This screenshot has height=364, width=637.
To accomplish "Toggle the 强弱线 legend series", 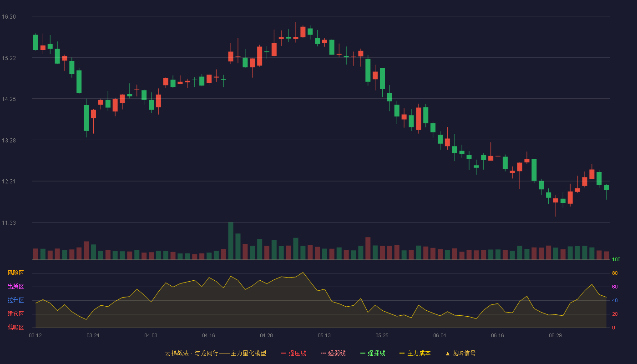I will pyautogui.click(x=333, y=353).
